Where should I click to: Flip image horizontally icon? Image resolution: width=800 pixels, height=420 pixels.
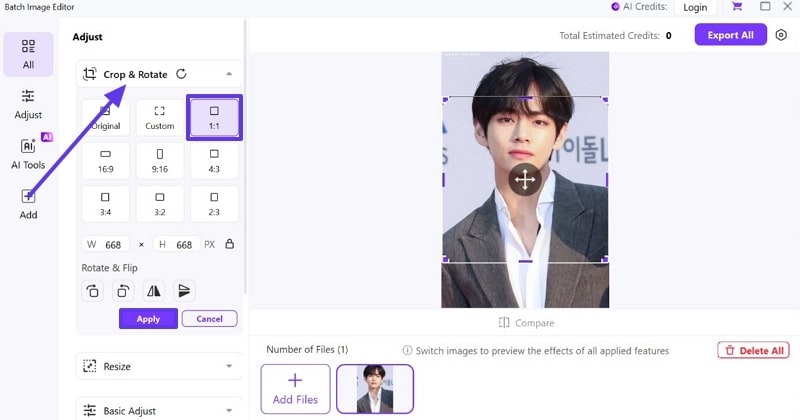point(154,291)
